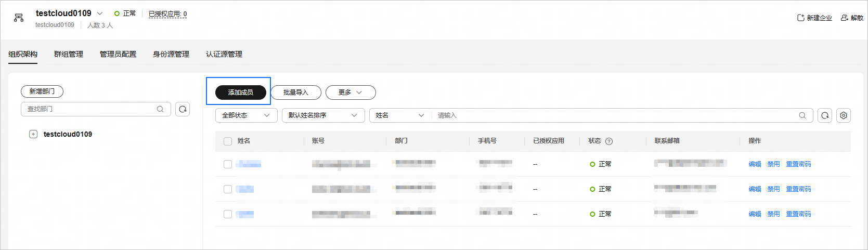
Task: Check the third member row checkbox
Action: [x=228, y=214]
